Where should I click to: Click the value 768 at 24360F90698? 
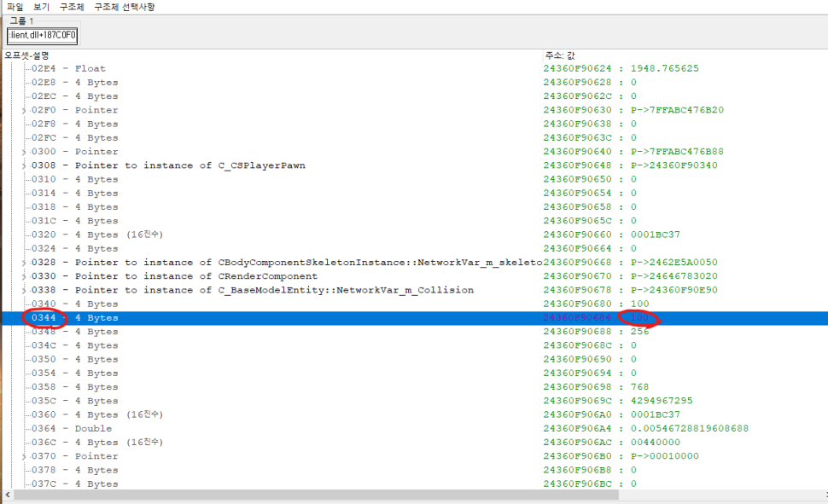pos(639,387)
